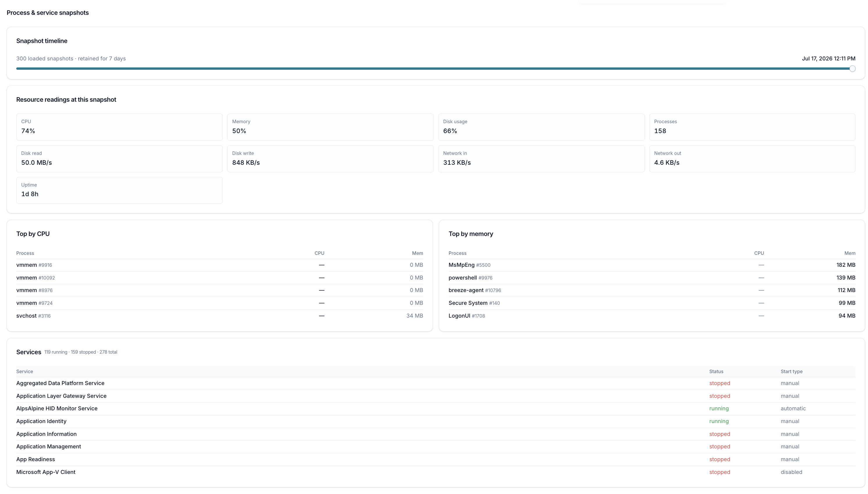
Task: Select the vmmem #9916 process row
Action: [219, 265]
